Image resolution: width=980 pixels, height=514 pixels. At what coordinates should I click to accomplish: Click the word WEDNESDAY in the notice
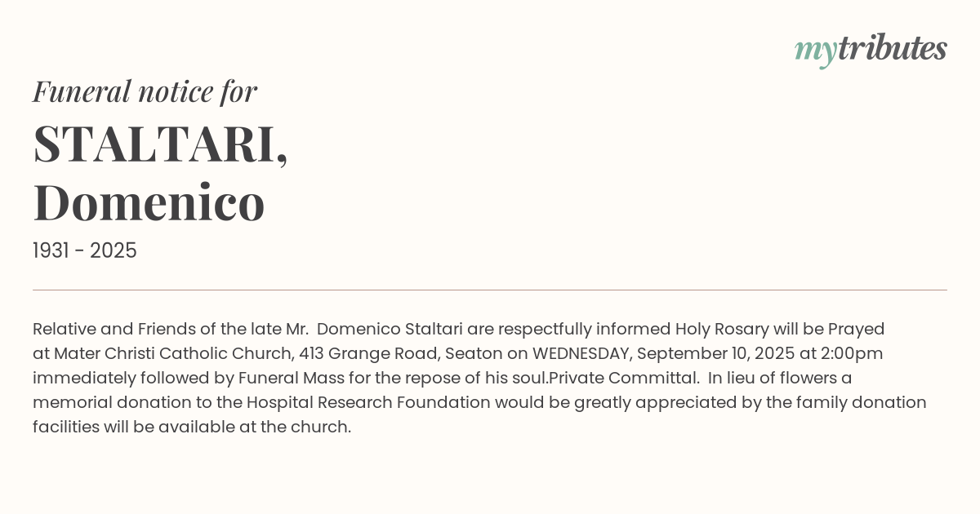[581, 353]
